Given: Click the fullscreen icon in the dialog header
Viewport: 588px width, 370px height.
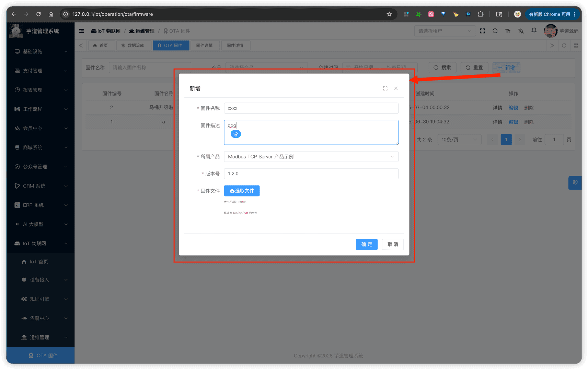Looking at the screenshot, I should (385, 88).
